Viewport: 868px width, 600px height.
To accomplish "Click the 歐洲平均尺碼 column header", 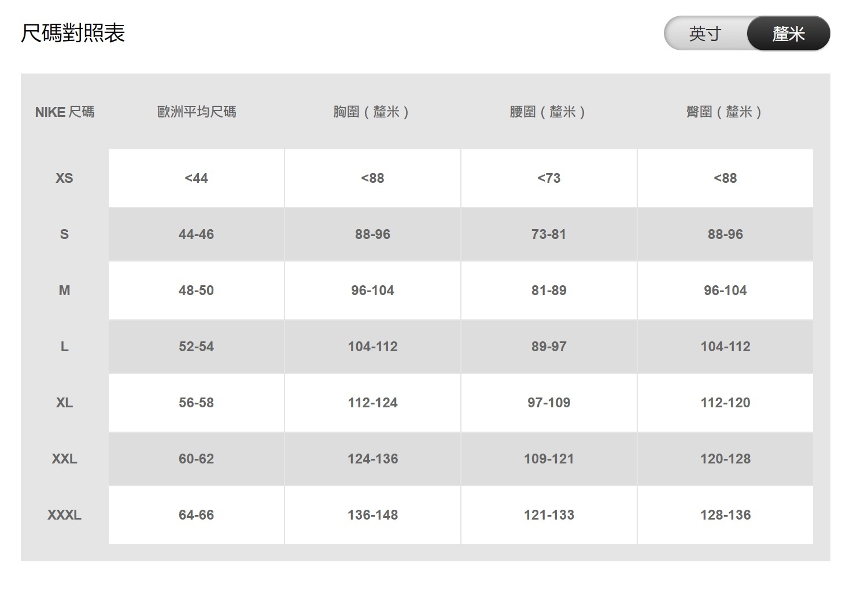I will [197, 112].
